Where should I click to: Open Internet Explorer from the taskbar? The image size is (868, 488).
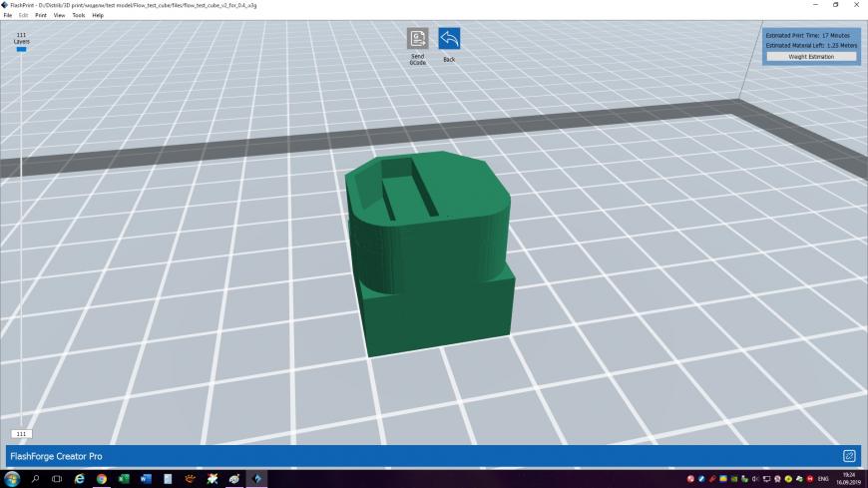[79, 479]
